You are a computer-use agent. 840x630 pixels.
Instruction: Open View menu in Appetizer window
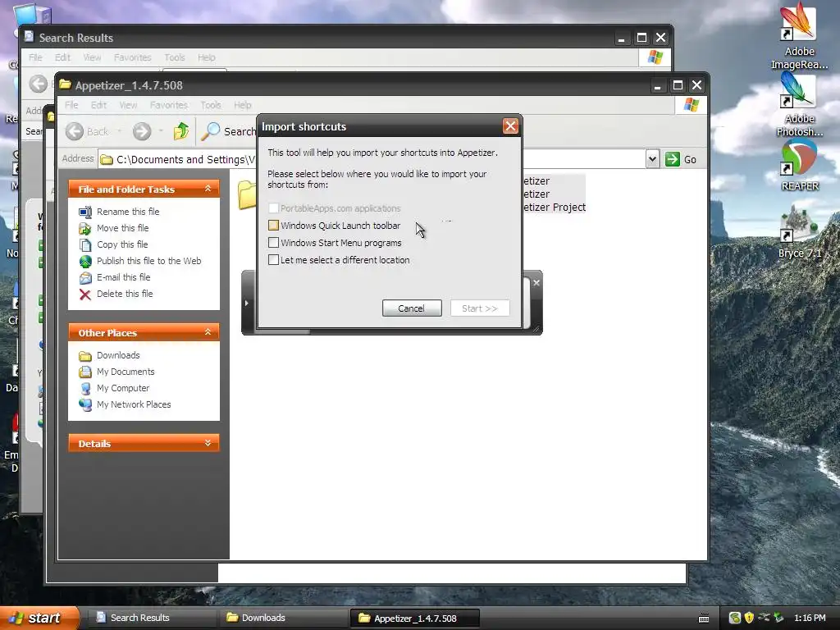[x=128, y=105]
